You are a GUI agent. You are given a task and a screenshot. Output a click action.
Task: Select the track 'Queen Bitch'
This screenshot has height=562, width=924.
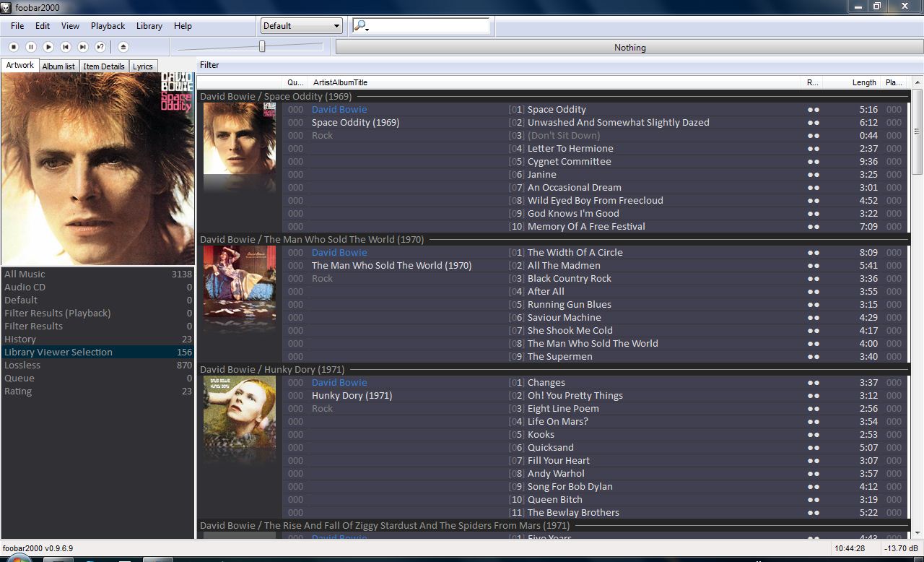554,499
